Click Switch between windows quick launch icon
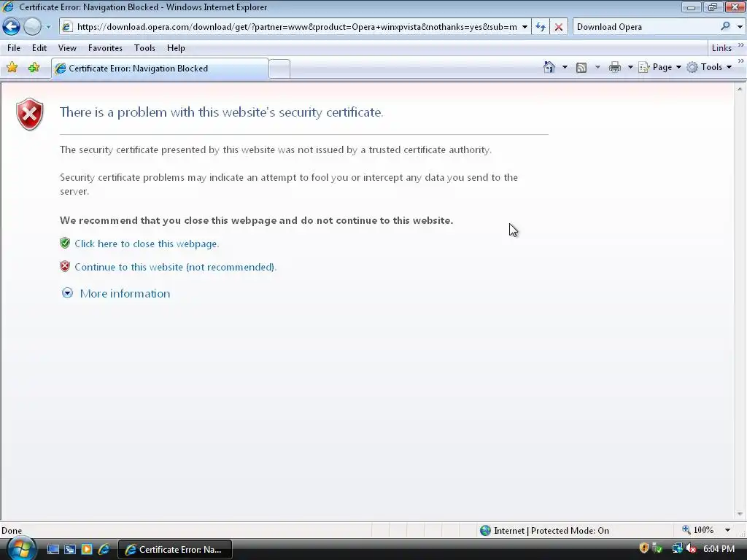 point(70,550)
